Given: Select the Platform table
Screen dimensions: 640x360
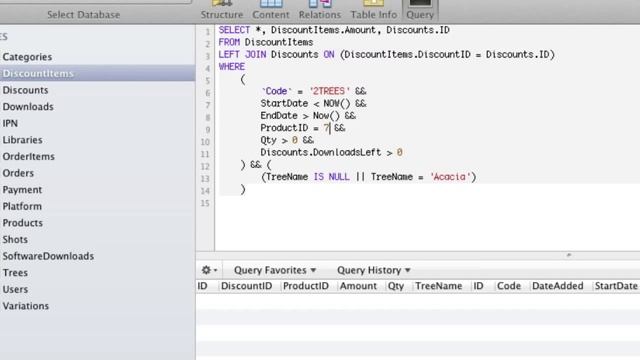Looking at the screenshot, I should click(98, 206).
